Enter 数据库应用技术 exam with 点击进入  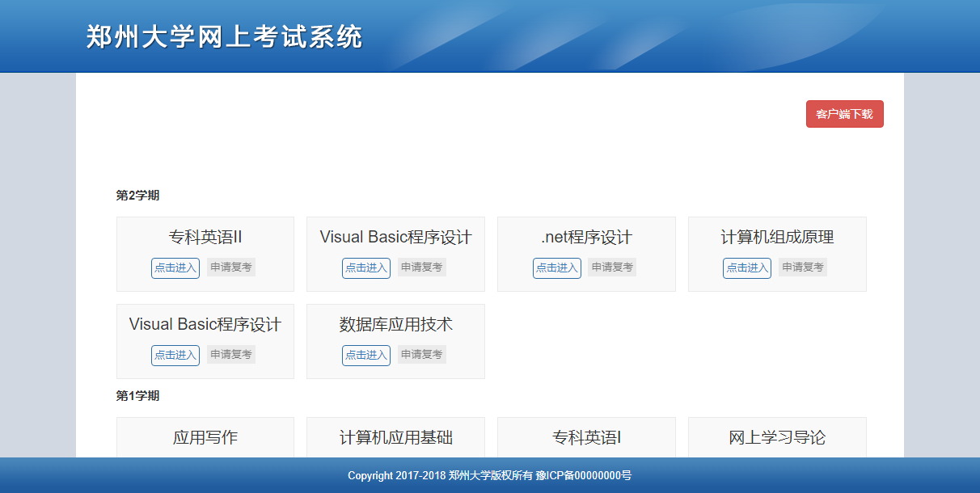(365, 355)
